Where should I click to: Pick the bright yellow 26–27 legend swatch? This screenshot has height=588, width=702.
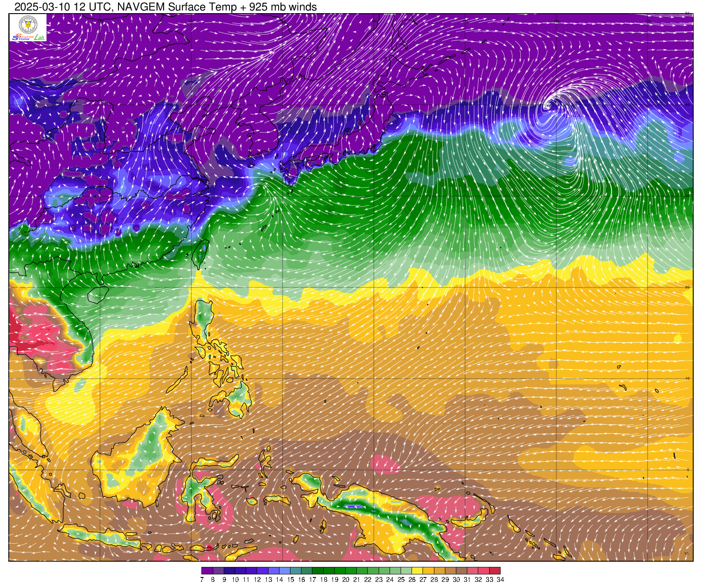click(x=417, y=571)
